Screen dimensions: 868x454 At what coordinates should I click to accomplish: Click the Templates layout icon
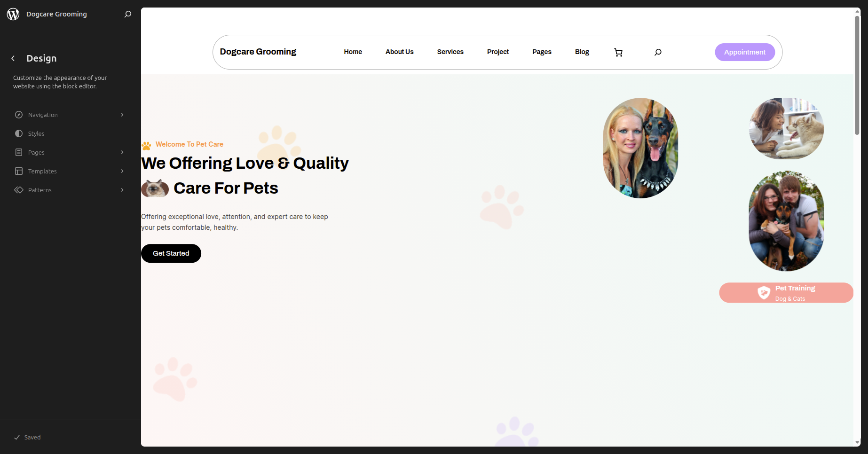pos(19,171)
